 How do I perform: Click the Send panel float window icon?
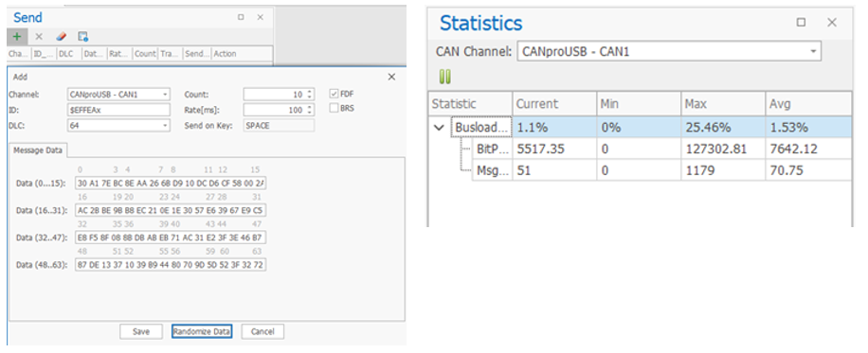click(x=241, y=17)
